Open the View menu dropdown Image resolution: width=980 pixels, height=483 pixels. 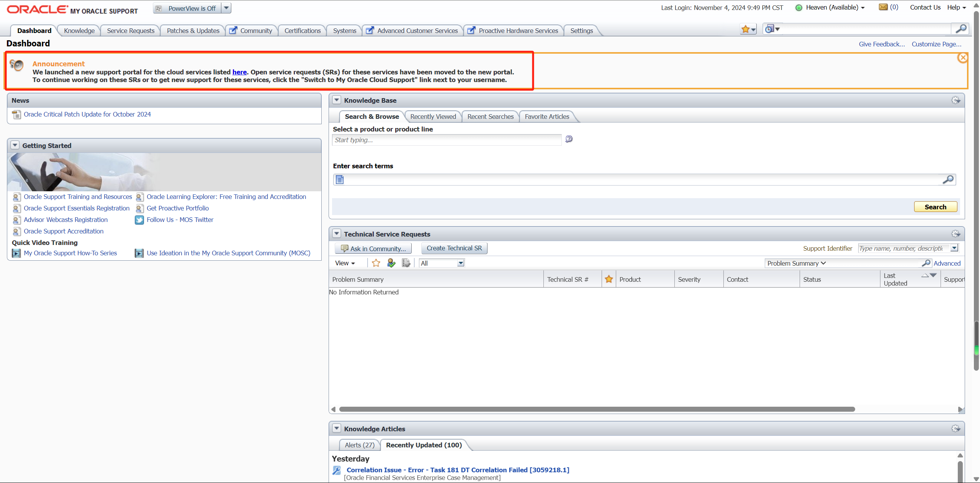point(345,263)
